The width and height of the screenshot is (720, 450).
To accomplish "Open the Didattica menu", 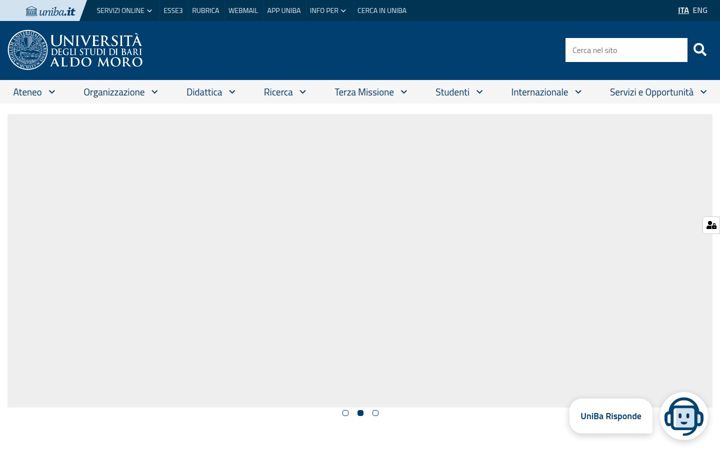I will point(204,92).
